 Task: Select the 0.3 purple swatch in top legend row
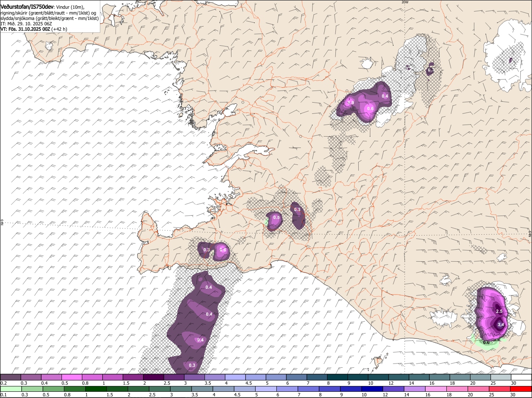pyautogui.click(x=31, y=377)
